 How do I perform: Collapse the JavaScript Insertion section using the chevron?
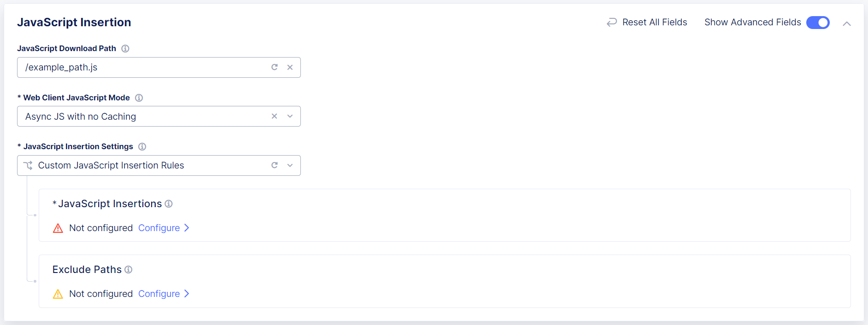pos(847,23)
